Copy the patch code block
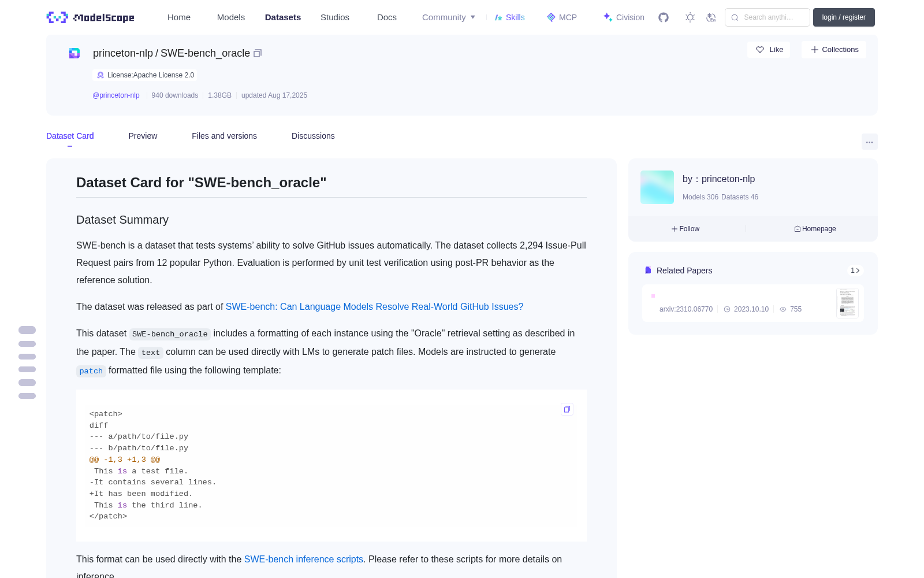 click(x=567, y=409)
